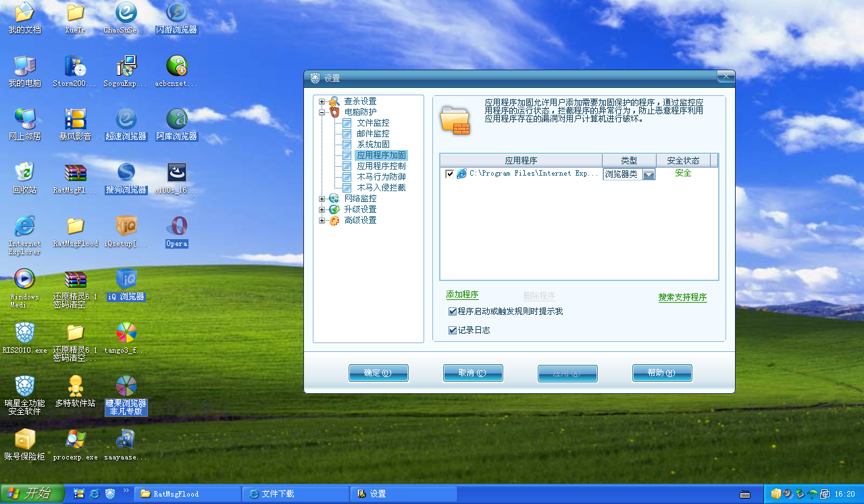The width and height of the screenshot is (864, 504).
Task: Select 闪游浏览器 desktop icon
Action: click(176, 18)
